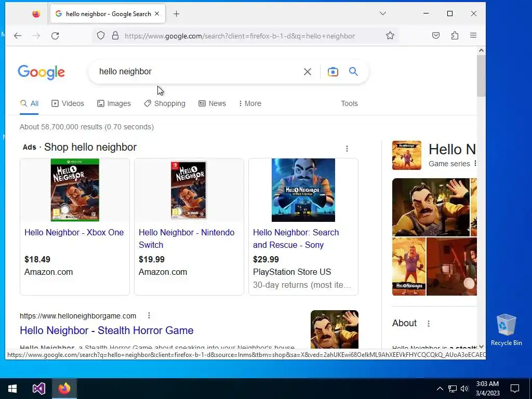Open the dark red room image in panel
Viewport: 532px width, 399px height.
451,267
